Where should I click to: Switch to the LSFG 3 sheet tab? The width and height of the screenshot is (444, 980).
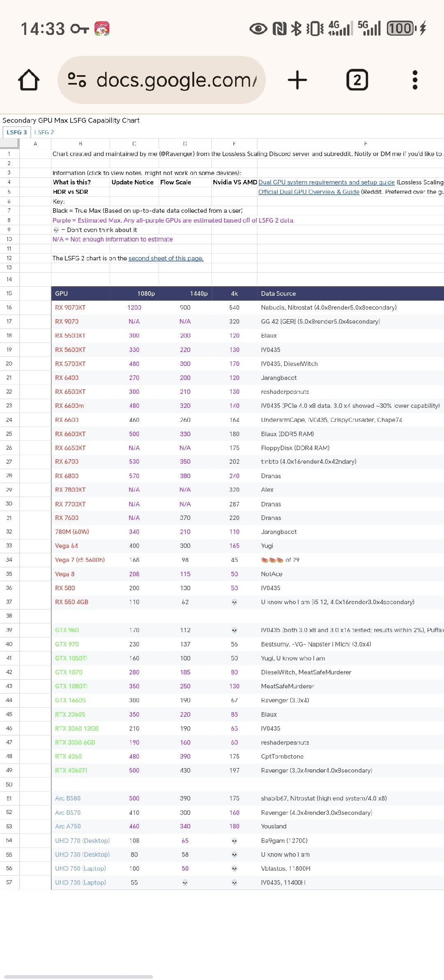click(16, 132)
